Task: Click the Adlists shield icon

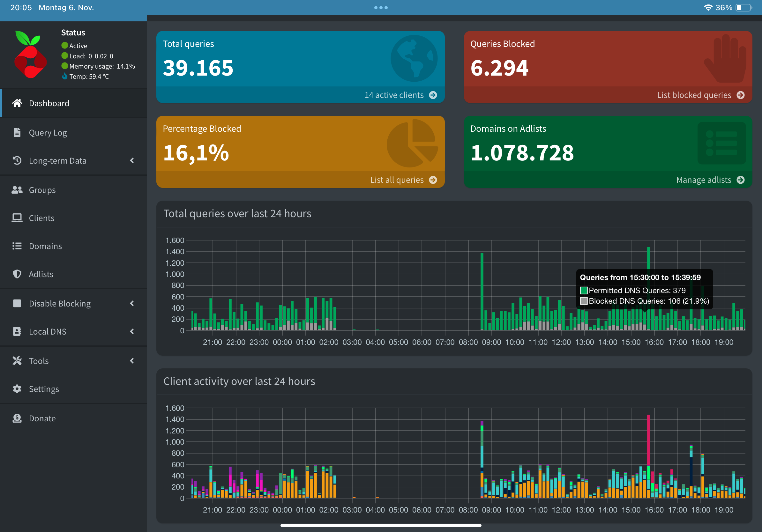Action: click(x=17, y=274)
